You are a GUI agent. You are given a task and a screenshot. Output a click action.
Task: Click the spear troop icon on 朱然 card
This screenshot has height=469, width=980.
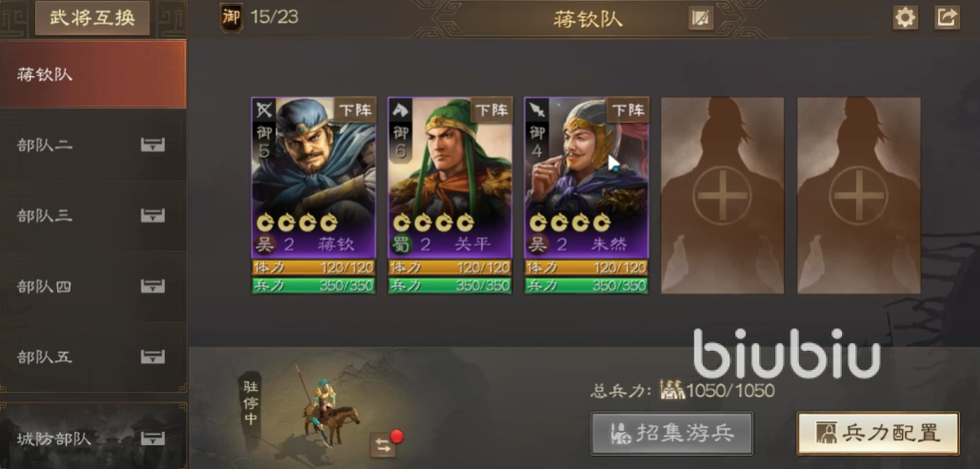536,110
